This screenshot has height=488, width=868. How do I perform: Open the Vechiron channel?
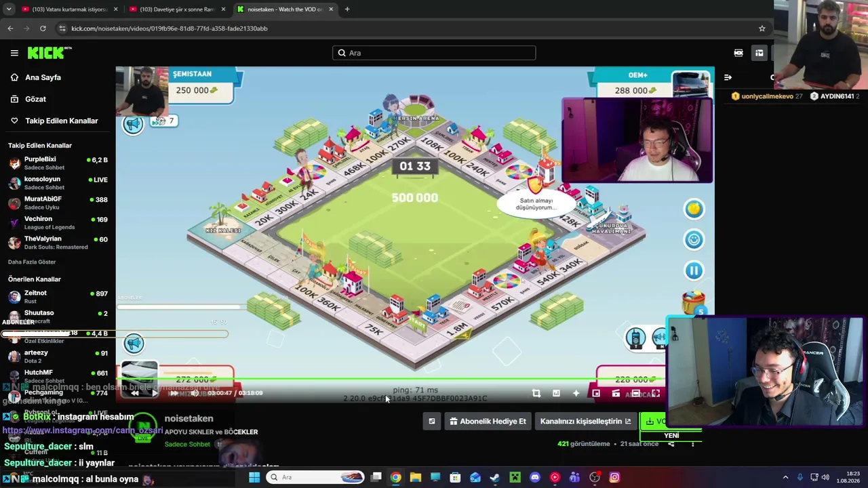58,222
